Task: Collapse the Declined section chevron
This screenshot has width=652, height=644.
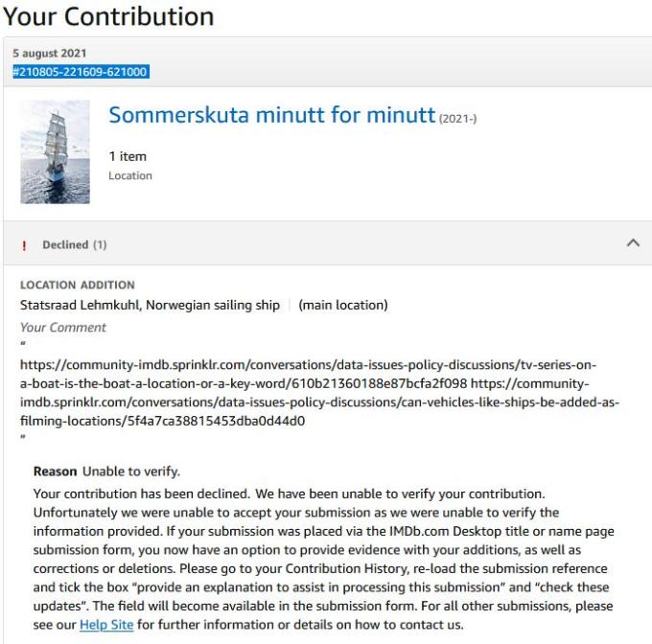Action: click(632, 243)
